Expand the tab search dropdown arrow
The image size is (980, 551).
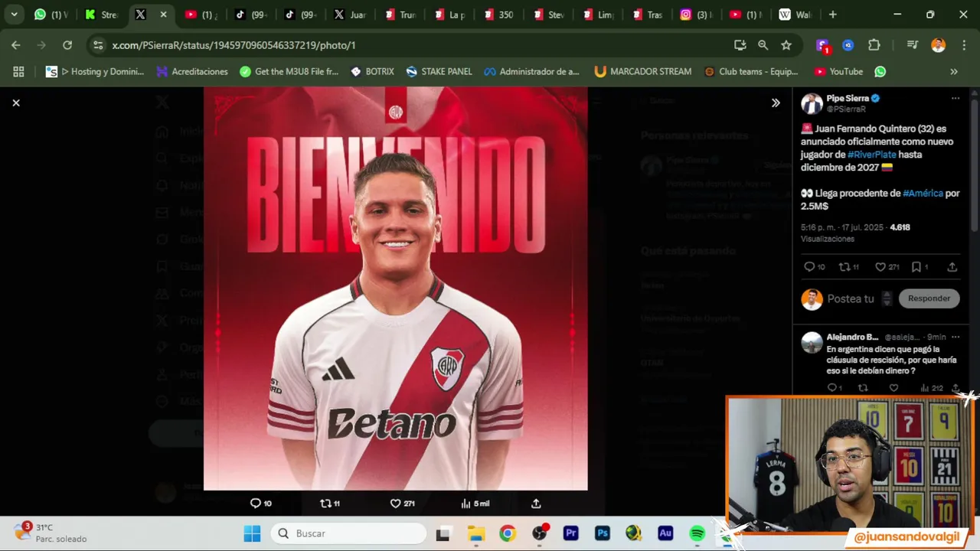[x=14, y=14]
